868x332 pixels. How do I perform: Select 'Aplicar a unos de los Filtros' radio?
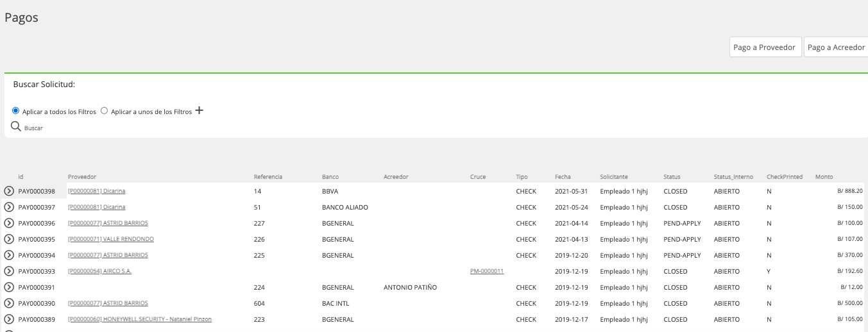point(105,111)
